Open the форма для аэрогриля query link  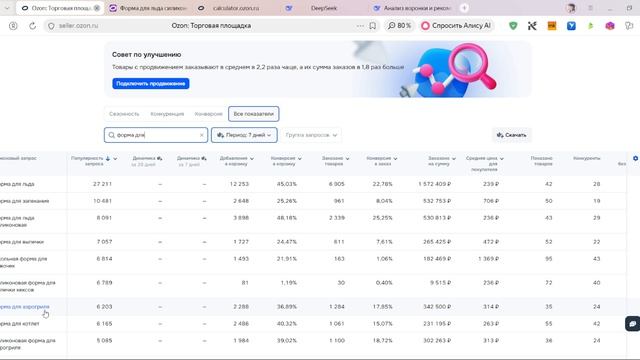coord(24,307)
